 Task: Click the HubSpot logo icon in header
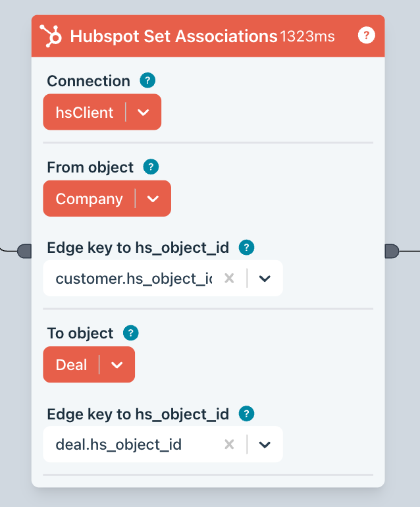pyautogui.click(x=51, y=36)
